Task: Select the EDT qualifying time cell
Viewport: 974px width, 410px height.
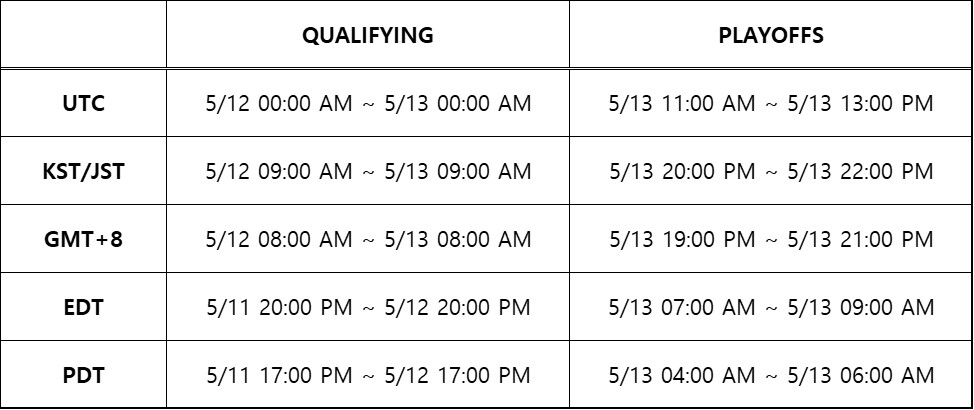Action: pos(368,307)
